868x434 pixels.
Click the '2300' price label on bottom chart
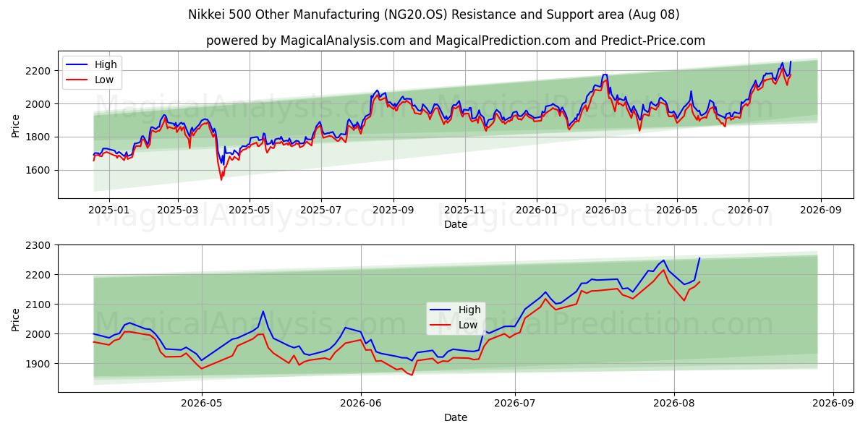coord(40,245)
